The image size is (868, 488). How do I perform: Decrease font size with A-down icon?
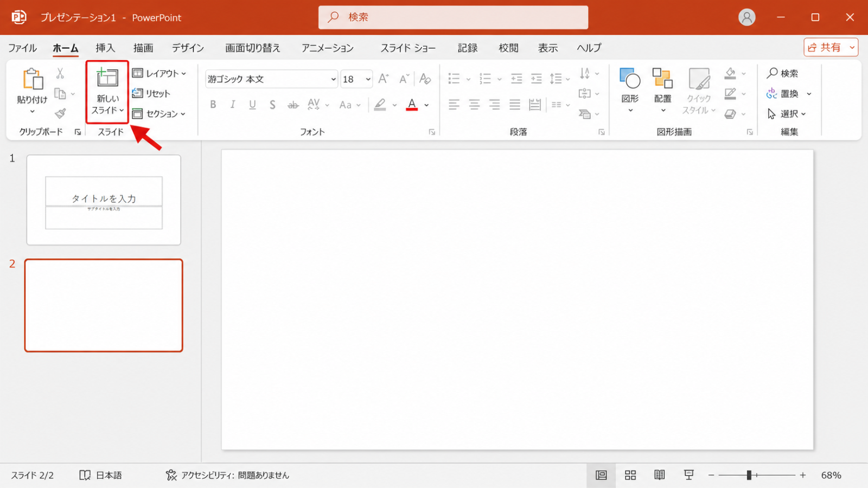pyautogui.click(x=404, y=79)
